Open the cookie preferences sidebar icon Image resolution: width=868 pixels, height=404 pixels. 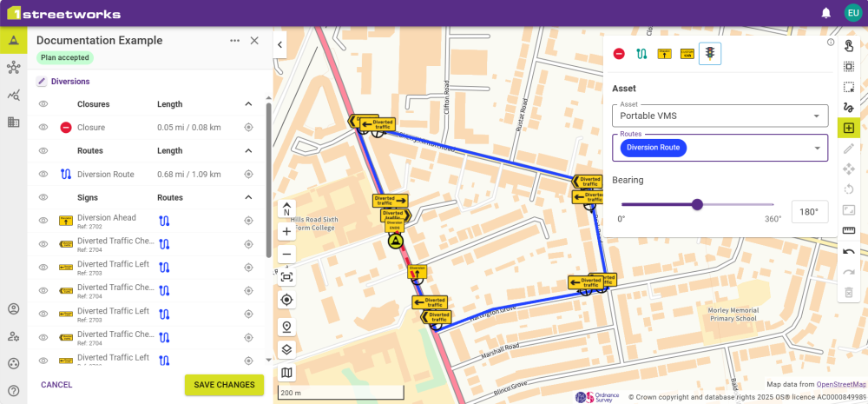coord(13,363)
